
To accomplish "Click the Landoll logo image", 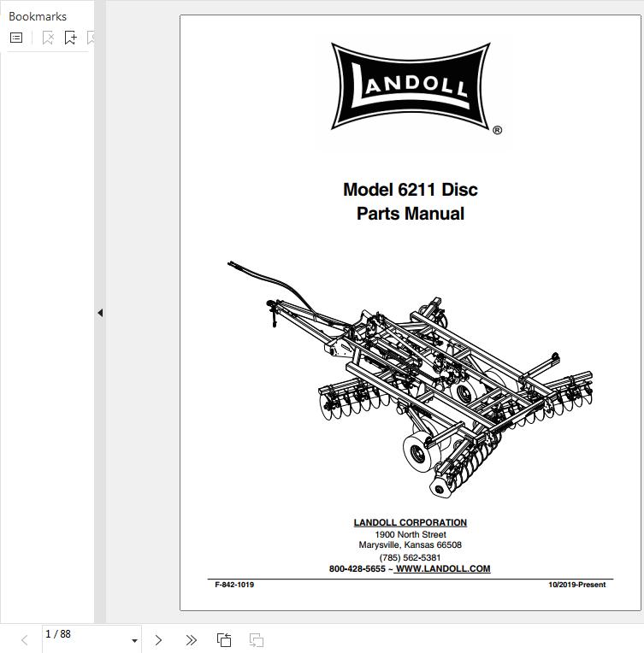I will pos(416,87).
